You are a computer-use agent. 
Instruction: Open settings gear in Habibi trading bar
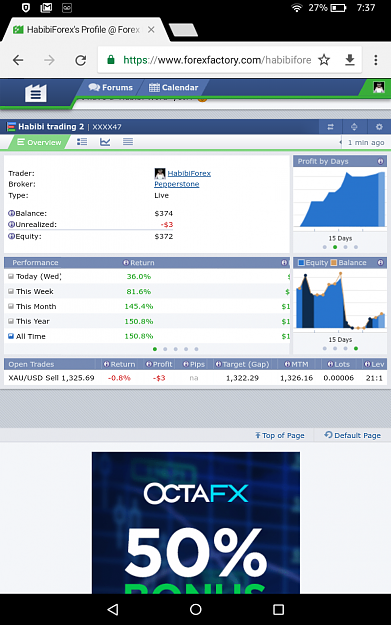coord(379,127)
